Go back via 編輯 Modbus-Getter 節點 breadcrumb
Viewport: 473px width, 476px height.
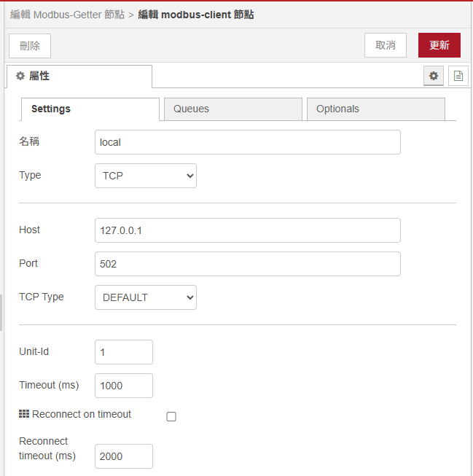point(67,15)
